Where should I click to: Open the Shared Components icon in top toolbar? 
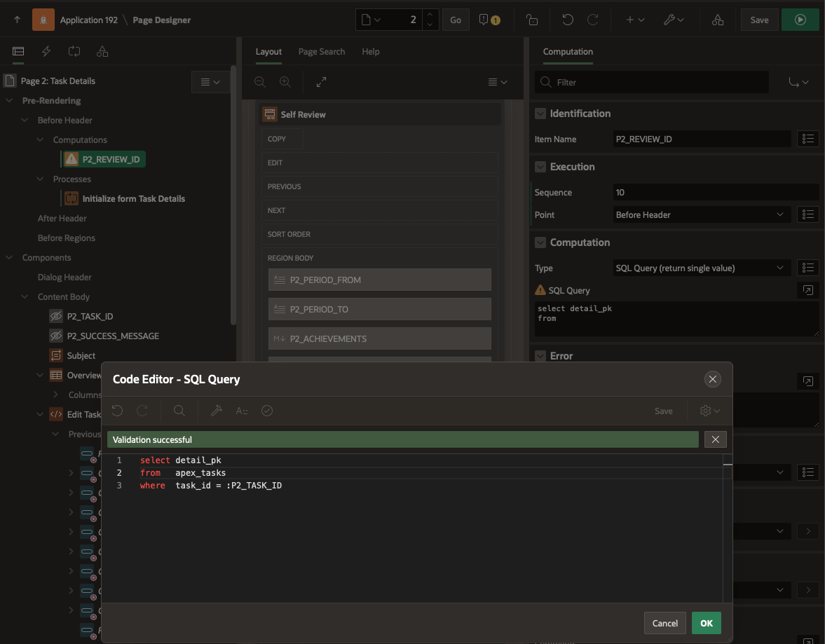pos(717,20)
